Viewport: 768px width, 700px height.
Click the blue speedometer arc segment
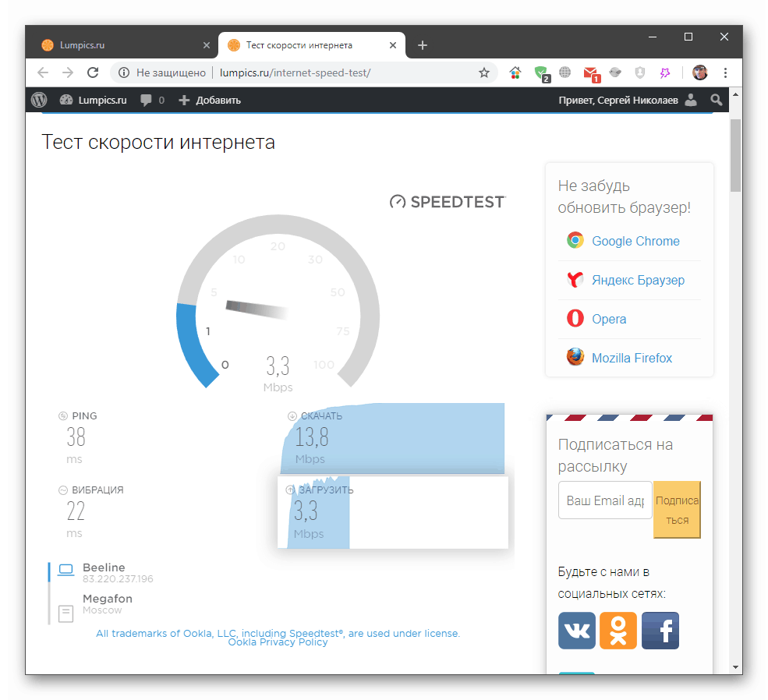pyautogui.click(x=195, y=344)
